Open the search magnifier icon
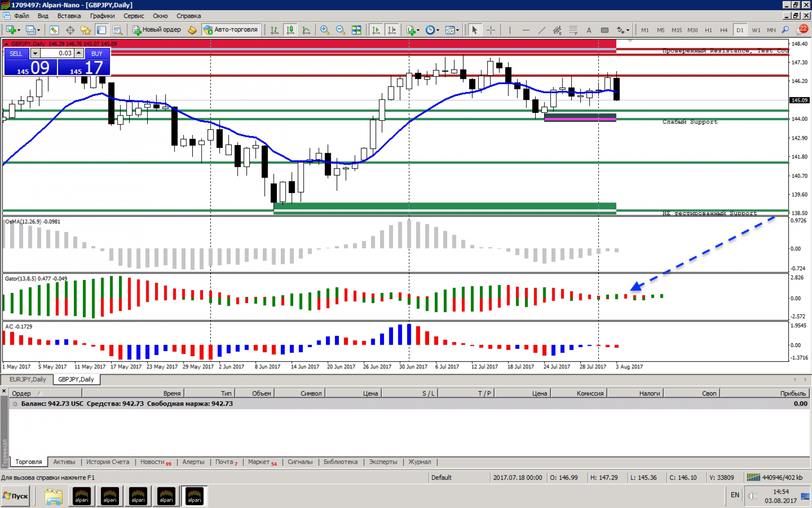Screen dimensions: 812x508 click(x=786, y=30)
